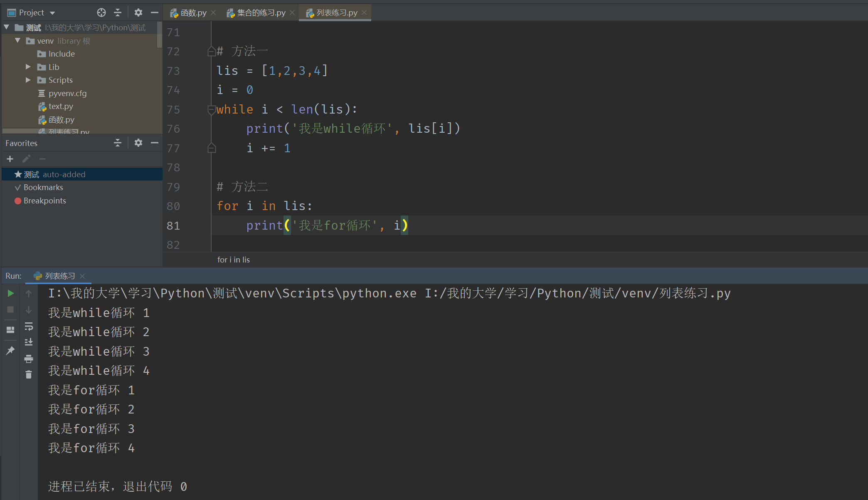This screenshot has width=868, height=500.
Task: Toggle the Pin tab icon
Action: (11, 350)
